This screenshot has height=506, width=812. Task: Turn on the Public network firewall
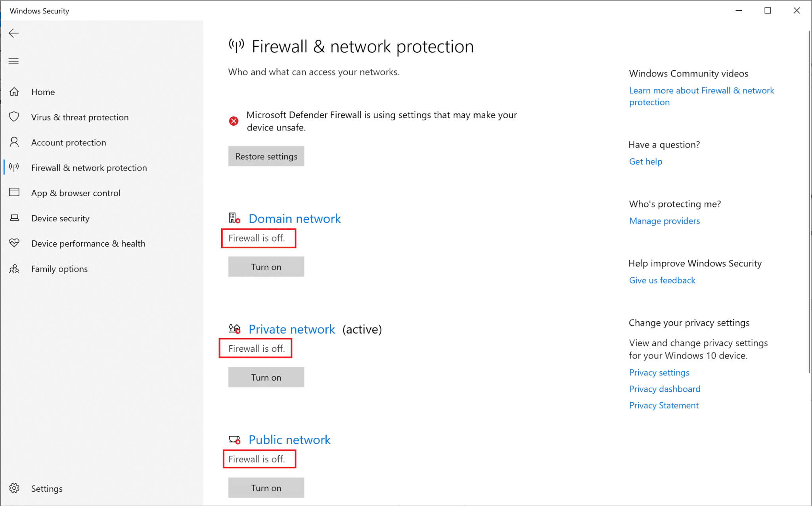click(266, 488)
